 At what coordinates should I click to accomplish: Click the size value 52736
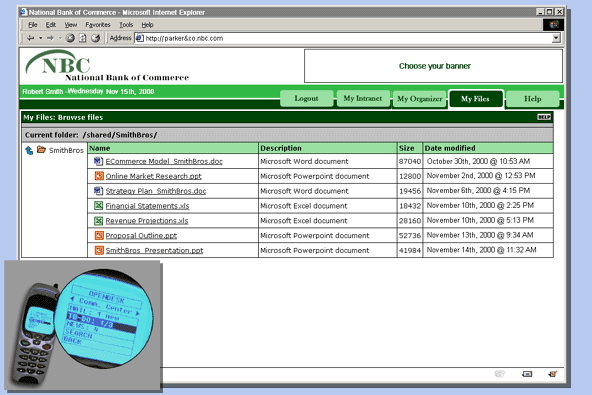tap(410, 236)
